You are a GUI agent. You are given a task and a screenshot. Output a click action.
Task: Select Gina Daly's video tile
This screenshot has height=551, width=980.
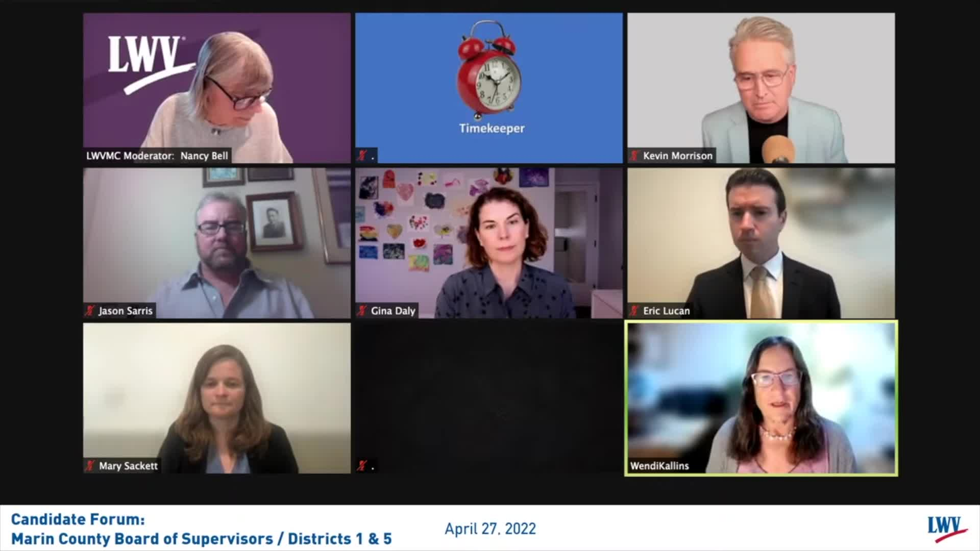point(489,243)
